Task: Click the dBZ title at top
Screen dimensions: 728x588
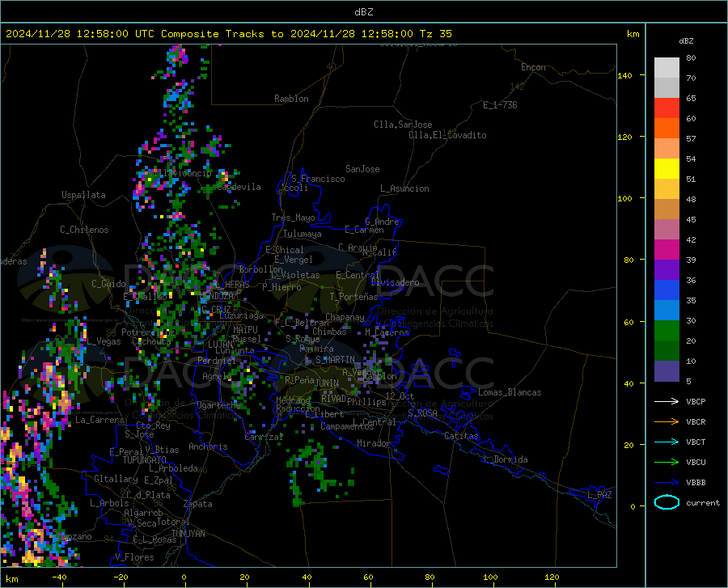Action: [x=363, y=12]
